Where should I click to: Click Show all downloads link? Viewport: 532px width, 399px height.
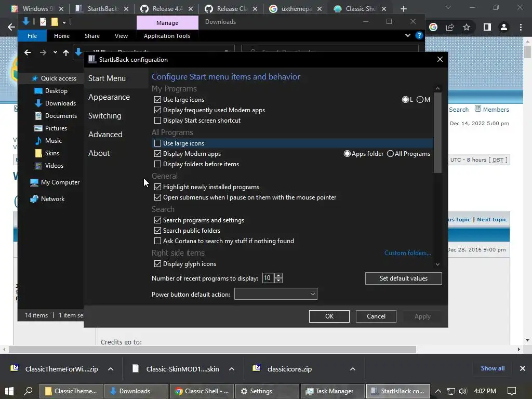point(493,368)
